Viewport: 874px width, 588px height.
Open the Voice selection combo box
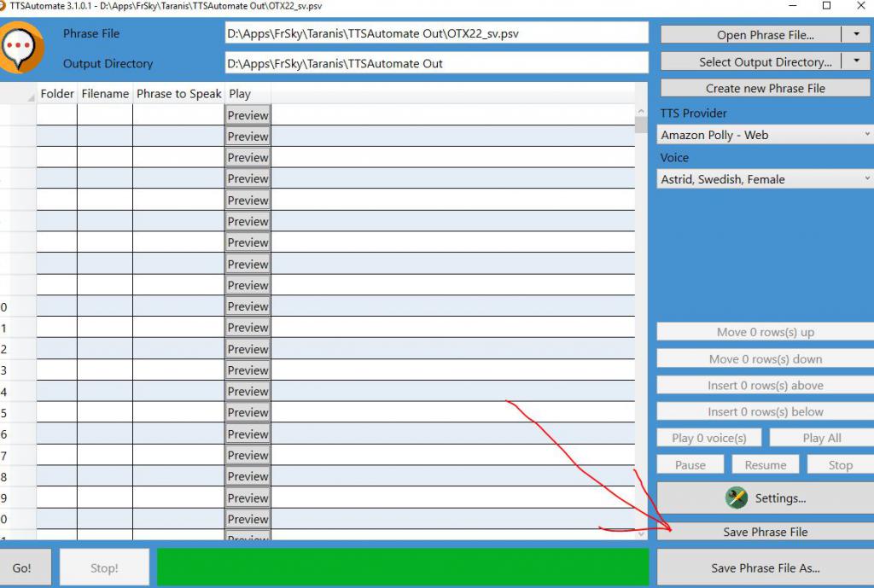[766, 179]
